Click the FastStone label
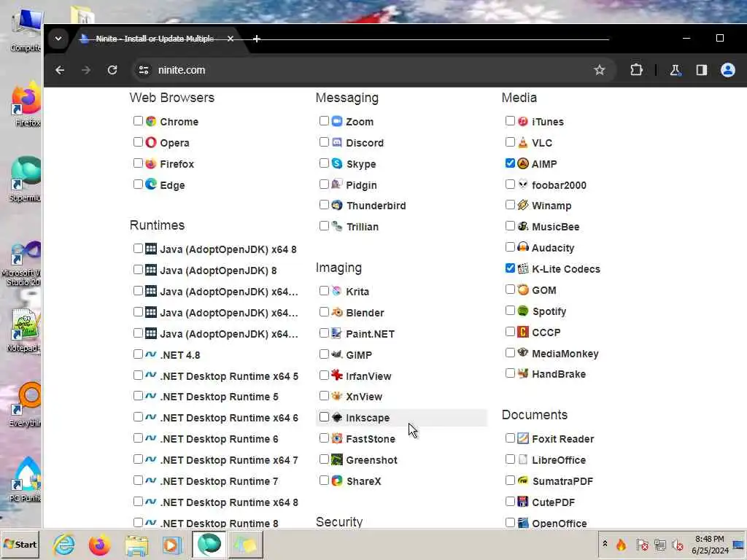 (x=371, y=439)
